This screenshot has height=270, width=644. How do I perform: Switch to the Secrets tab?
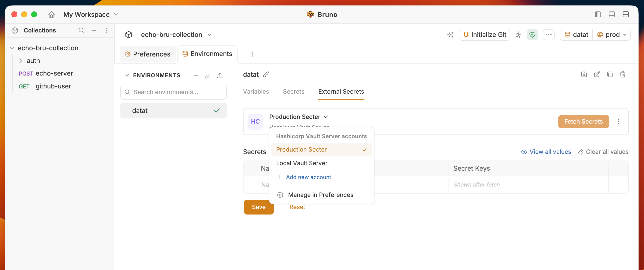click(x=294, y=92)
